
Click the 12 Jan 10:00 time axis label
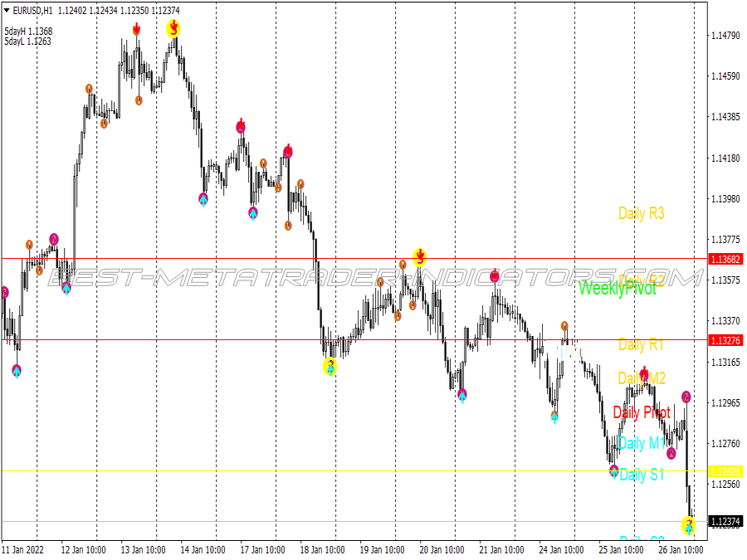(x=83, y=549)
